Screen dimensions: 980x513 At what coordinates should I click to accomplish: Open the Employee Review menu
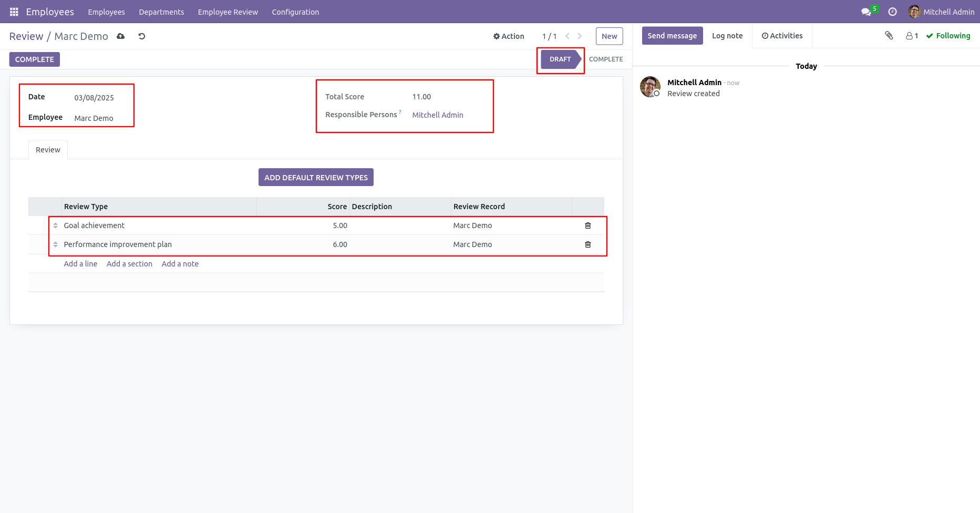[228, 12]
